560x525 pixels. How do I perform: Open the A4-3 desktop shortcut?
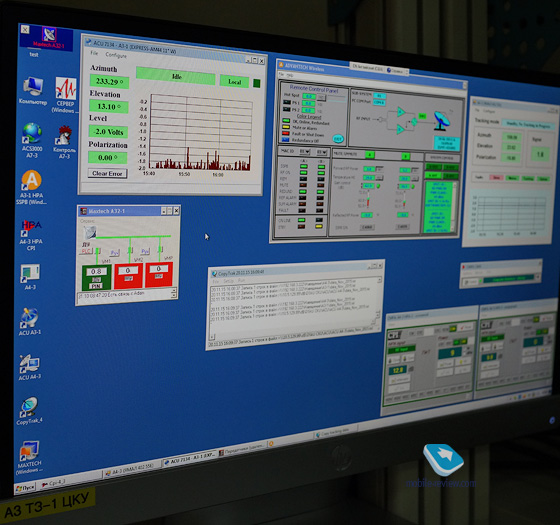pos(30,277)
